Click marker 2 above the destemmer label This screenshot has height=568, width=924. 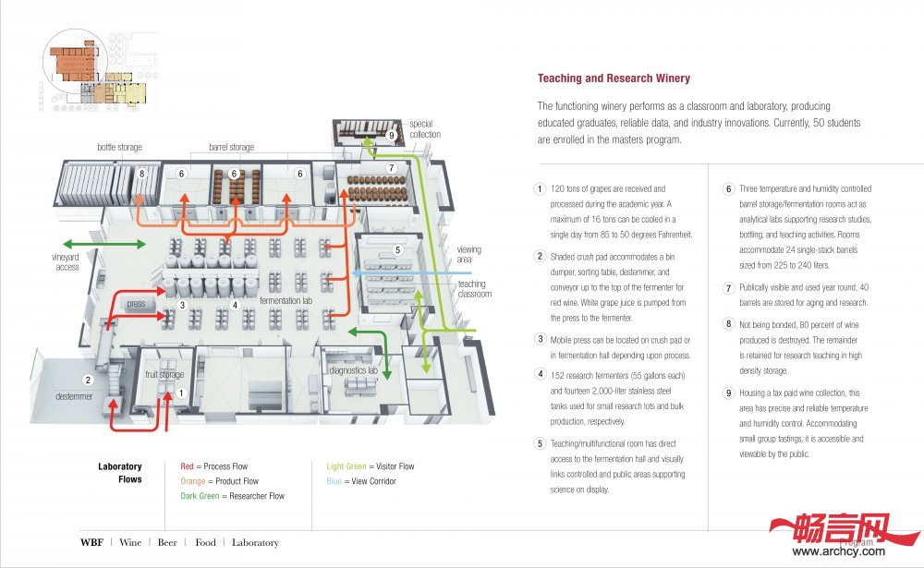point(88,380)
